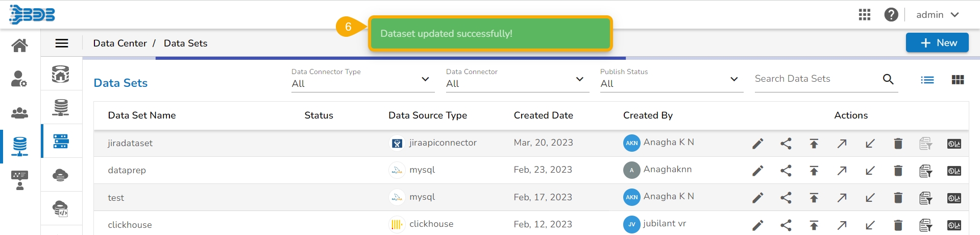This screenshot has height=235, width=980.
Task: Open the help question mark icon
Action: point(891,15)
